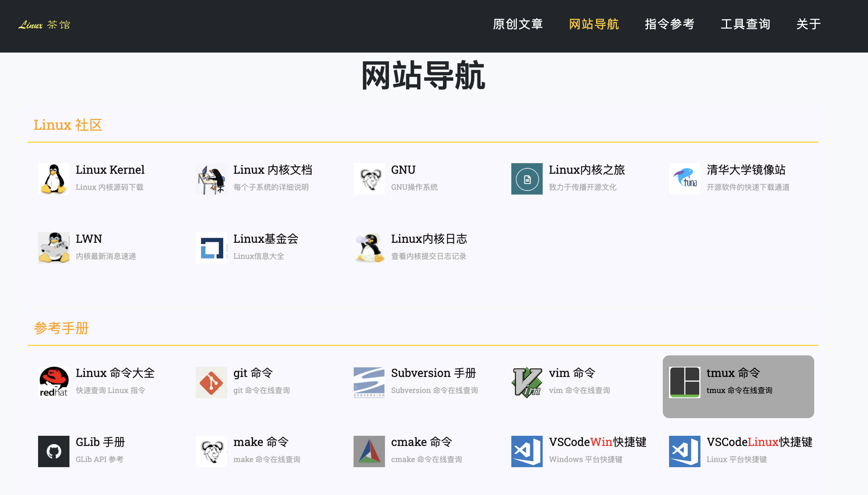Open the Vim logo icon

click(x=527, y=382)
